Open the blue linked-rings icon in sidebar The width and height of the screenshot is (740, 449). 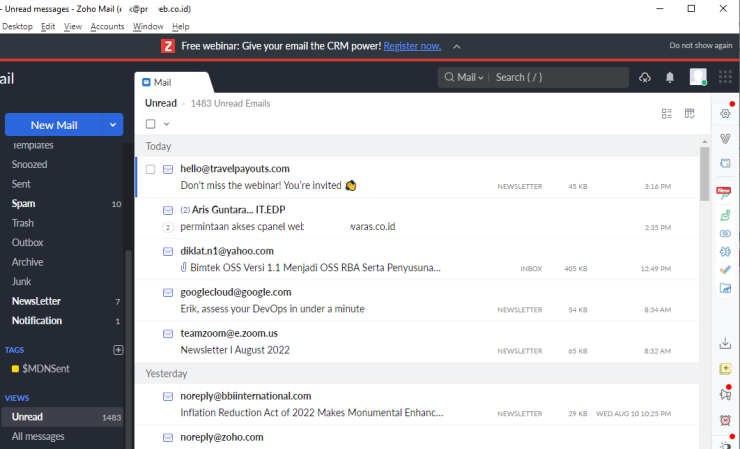(725, 234)
